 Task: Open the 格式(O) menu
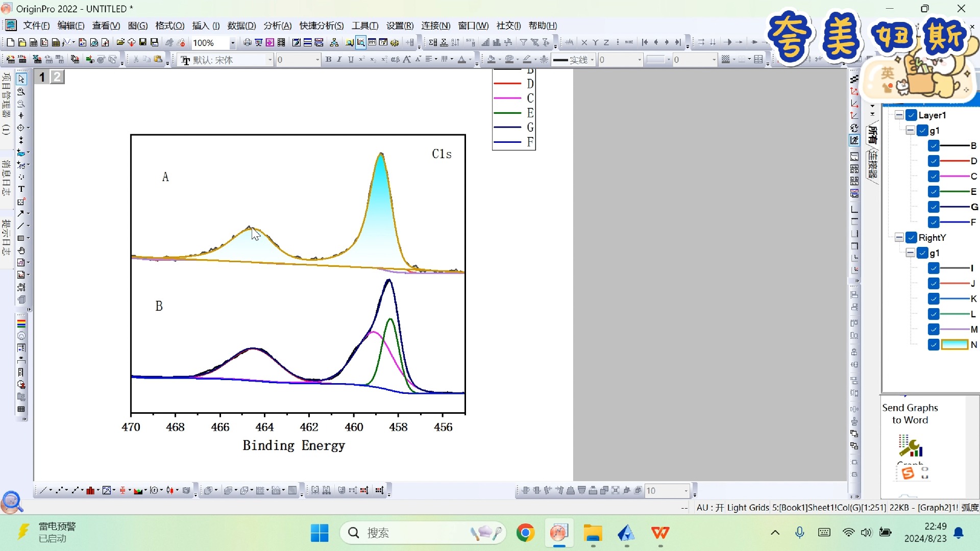pos(169,26)
